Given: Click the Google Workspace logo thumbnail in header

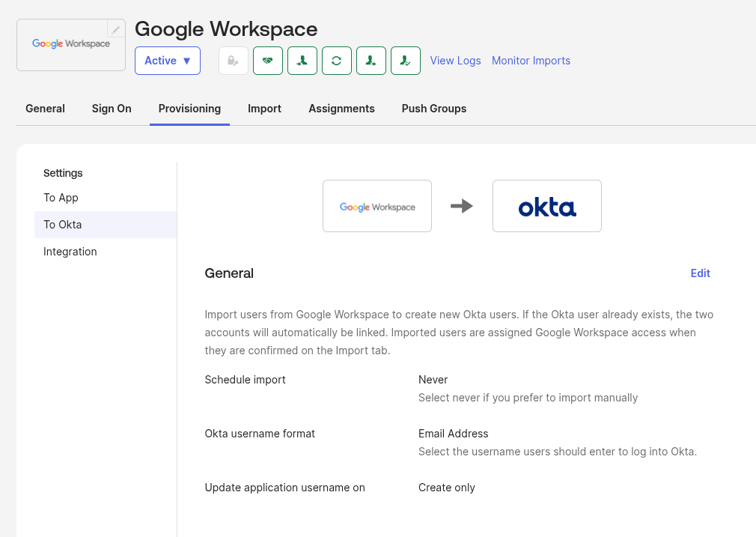Looking at the screenshot, I should 71,45.
